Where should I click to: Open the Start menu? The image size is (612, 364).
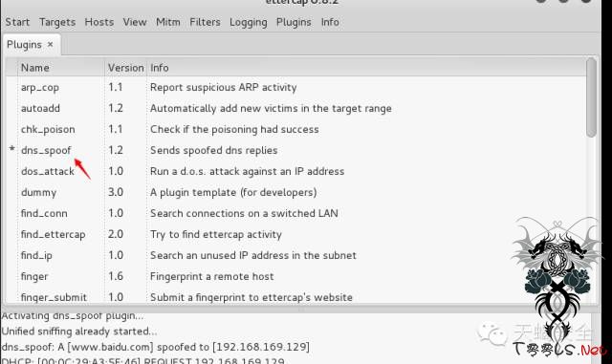[x=17, y=22]
